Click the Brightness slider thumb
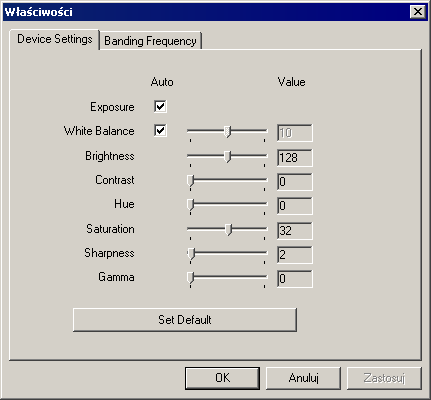This screenshot has width=431, height=400. point(227,156)
